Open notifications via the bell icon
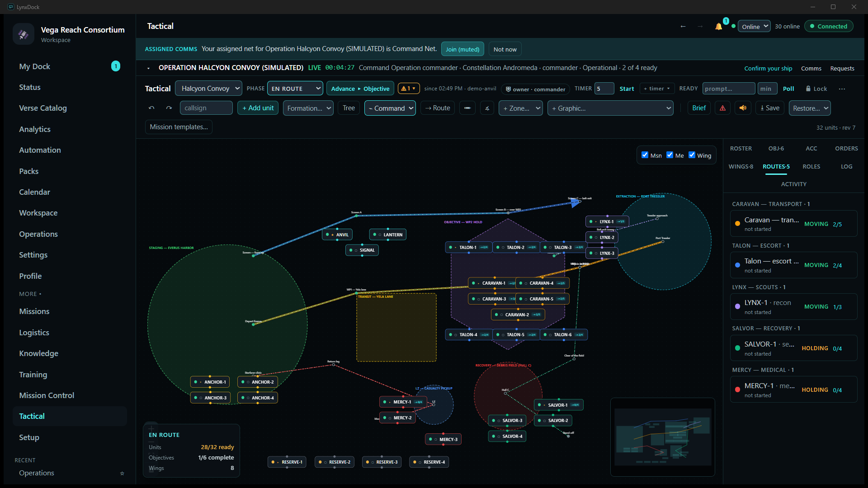The image size is (868, 488). coord(718,26)
